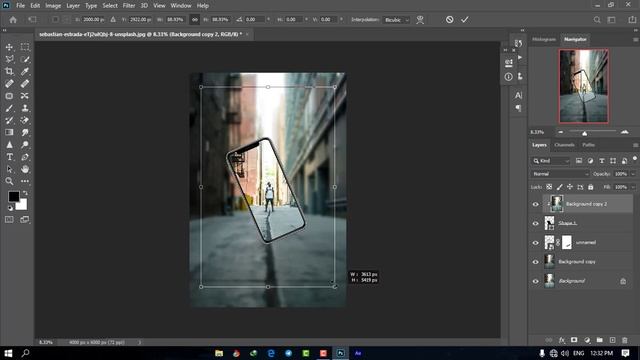Hide the Background layer

tap(536, 281)
